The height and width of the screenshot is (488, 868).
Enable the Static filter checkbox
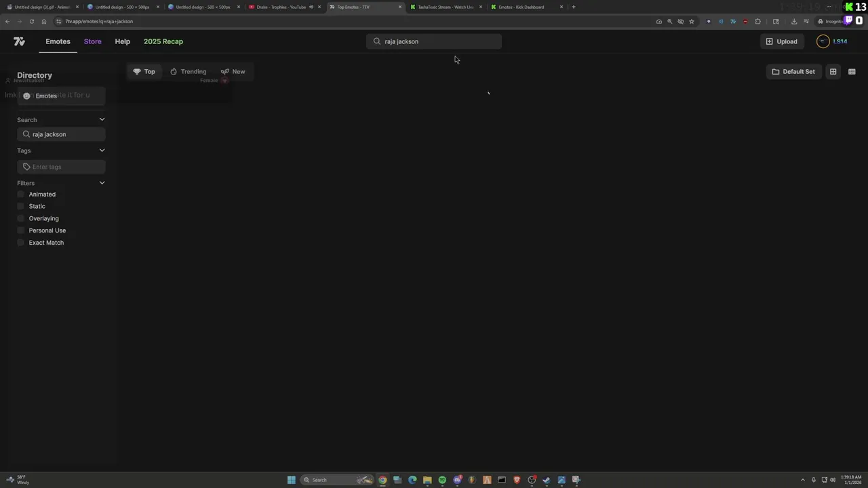pyautogui.click(x=20, y=206)
